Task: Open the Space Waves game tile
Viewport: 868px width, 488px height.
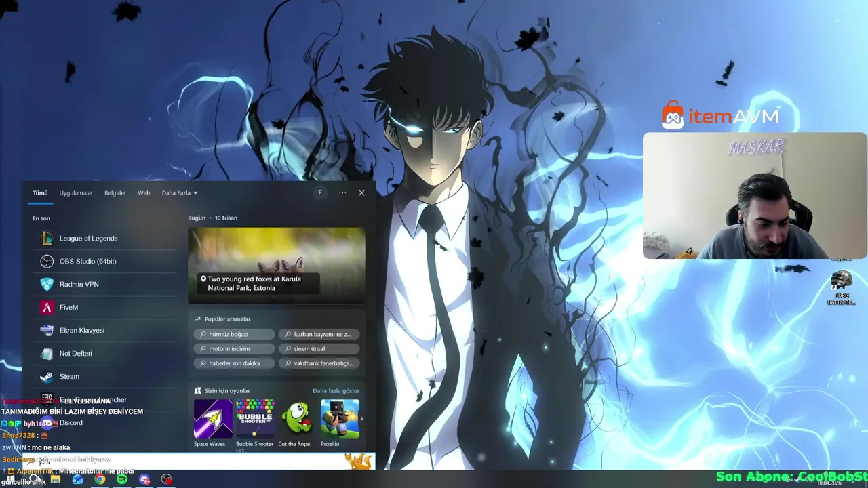Action: pyautogui.click(x=213, y=423)
